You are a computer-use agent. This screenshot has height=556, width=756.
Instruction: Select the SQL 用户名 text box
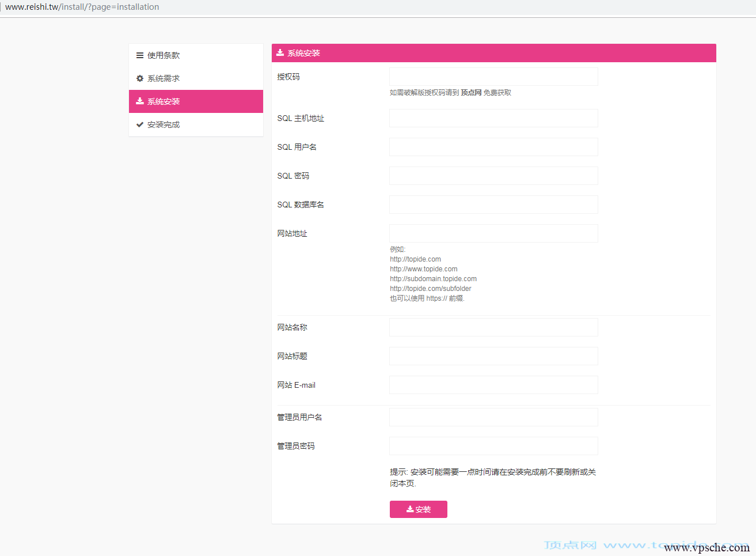[493, 147]
